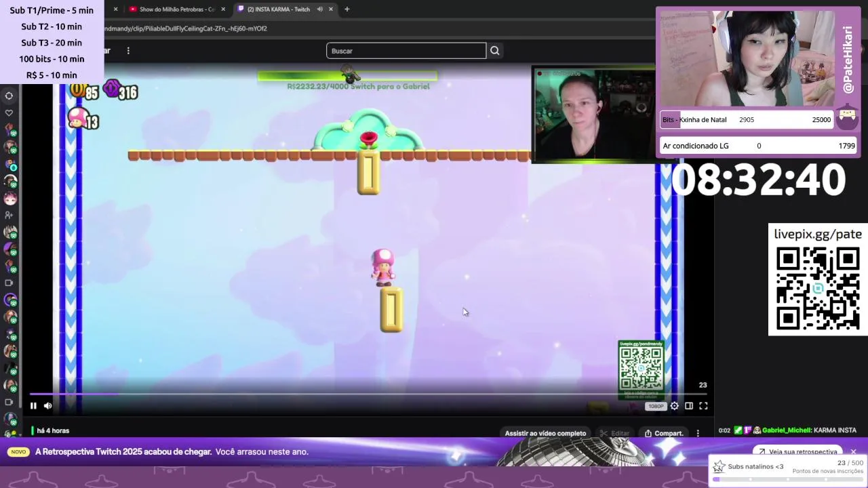The height and width of the screenshot is (488, 868).
Task: Click the Subs natalinos progress bar
Action: [x=788, y=479]
